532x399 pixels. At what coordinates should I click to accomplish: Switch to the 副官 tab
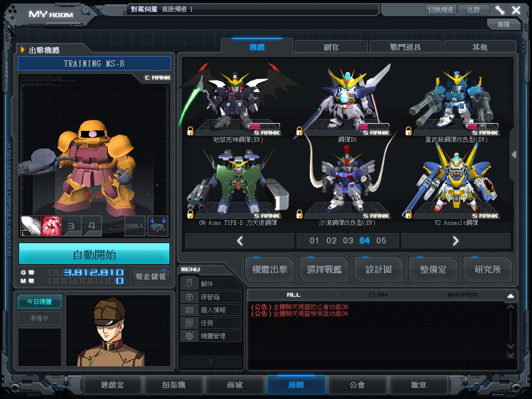pyautogui.click(x=331, y=47)
